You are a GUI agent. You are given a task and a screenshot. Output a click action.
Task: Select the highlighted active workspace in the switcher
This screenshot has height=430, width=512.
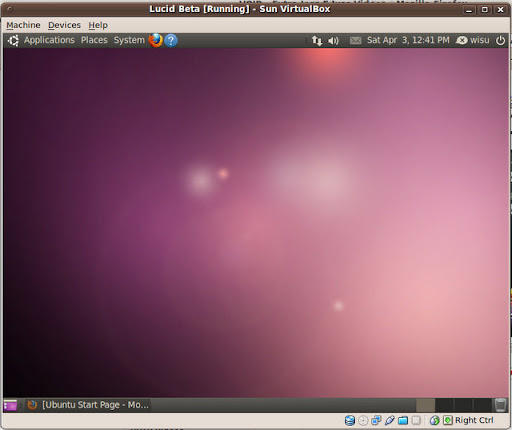425,405
